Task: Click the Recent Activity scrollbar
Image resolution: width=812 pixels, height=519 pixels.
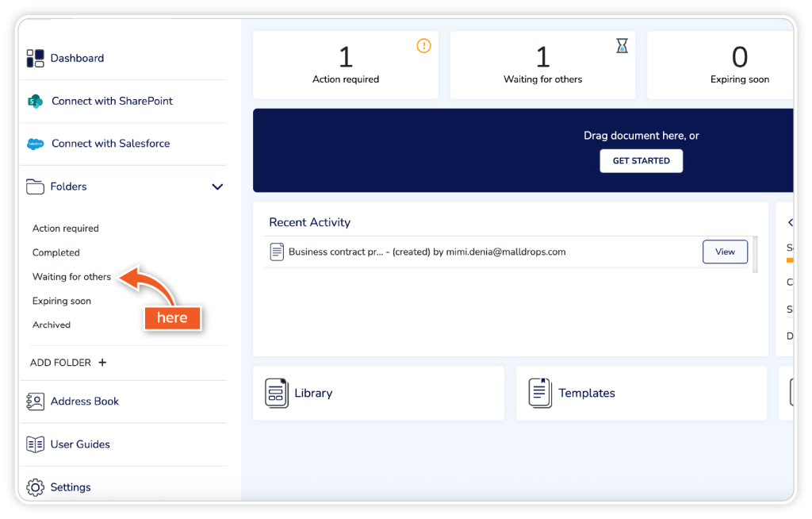Action: tap(755, 254)
